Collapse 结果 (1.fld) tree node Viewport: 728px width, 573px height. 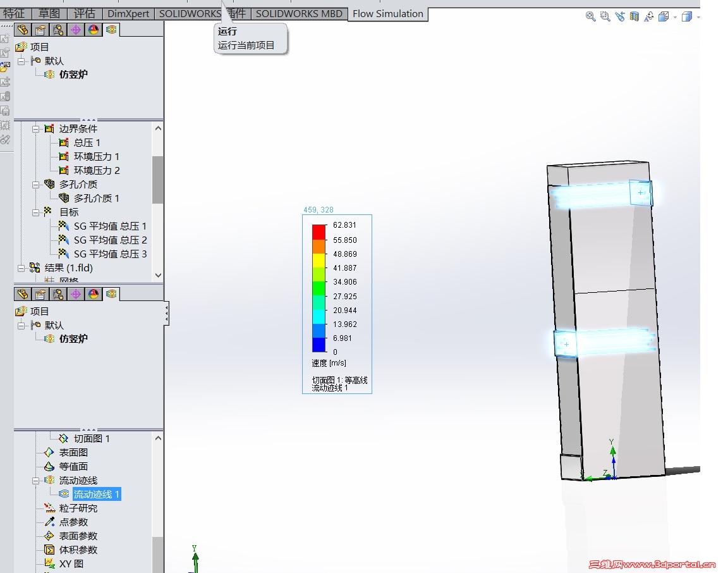(21, 268)
